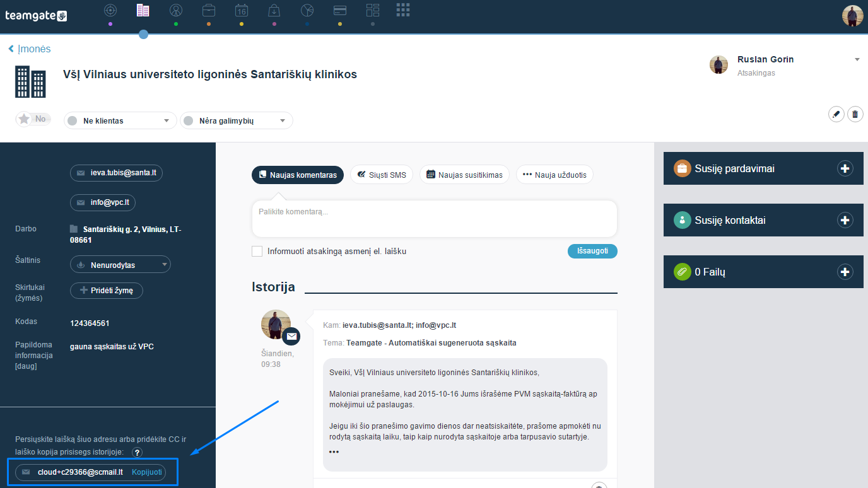
Task: Open the pie chart reports icon
Action: (307, 10)
